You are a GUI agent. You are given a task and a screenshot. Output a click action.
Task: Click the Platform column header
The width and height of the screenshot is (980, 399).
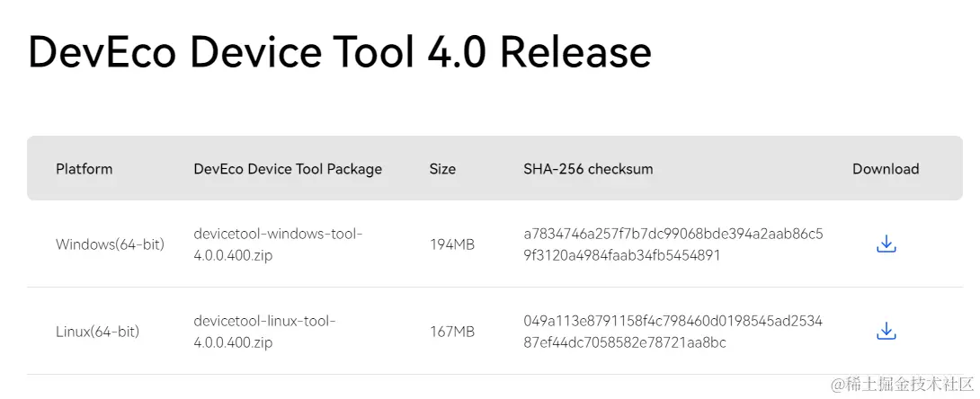[x=85, y=169]
